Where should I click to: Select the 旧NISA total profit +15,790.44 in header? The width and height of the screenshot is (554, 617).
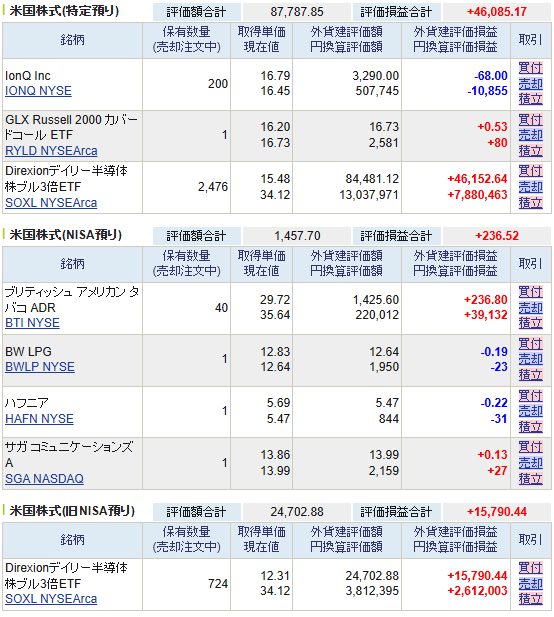click(497, 512)
